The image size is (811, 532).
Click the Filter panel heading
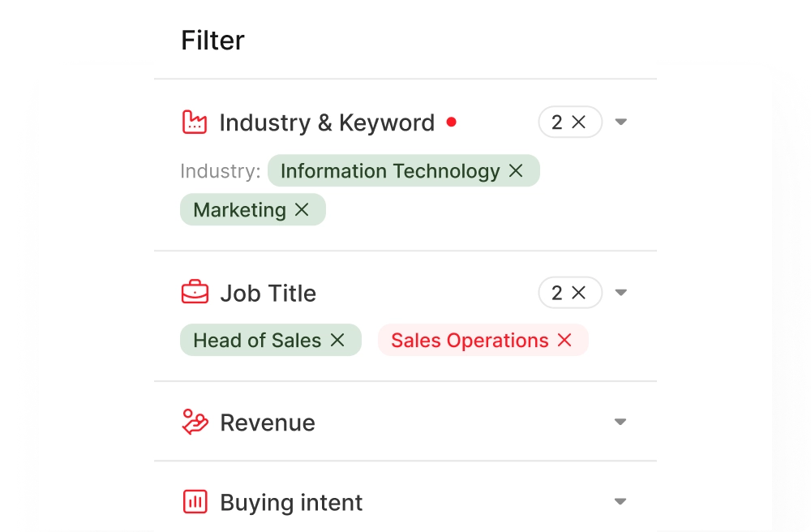(212, 40)
